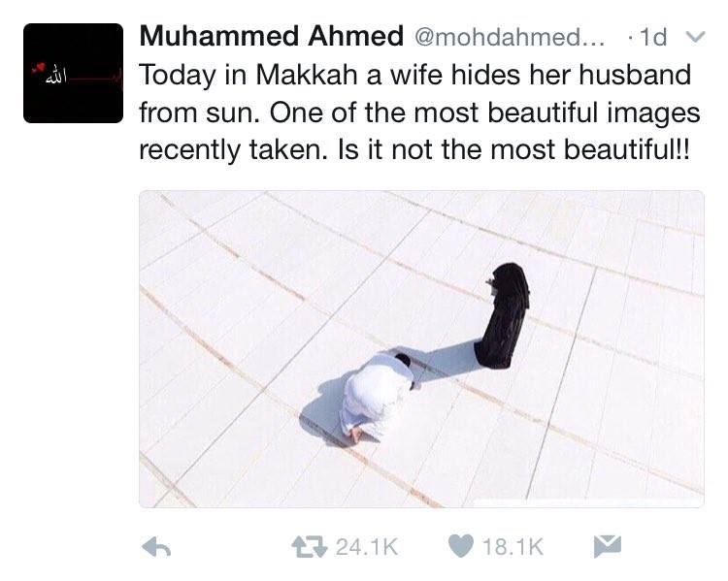Viewport: 728px width, 581px height.
Task: Open the @mohdahmed handle link
Action: 509,37
